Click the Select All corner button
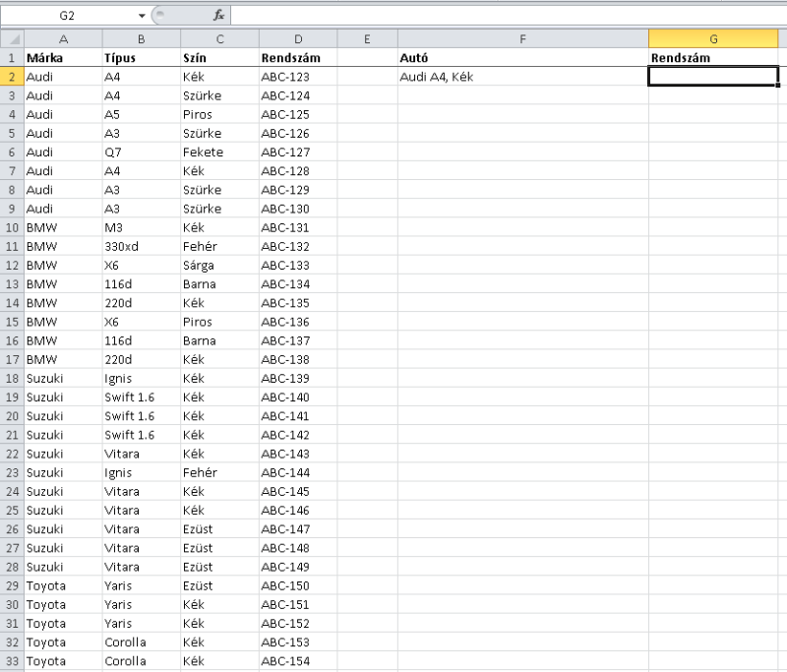Viewport: 787px width, 672px height. point(12,38)
